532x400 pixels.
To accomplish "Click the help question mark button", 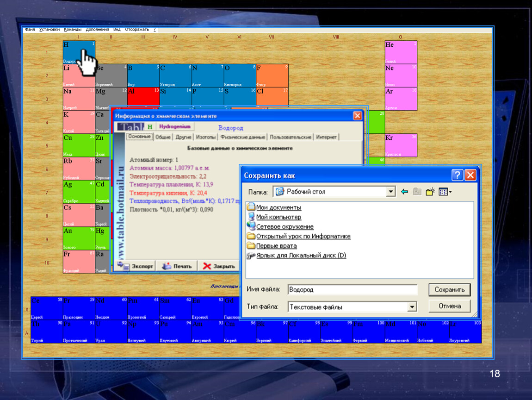I will click(457, 175).
